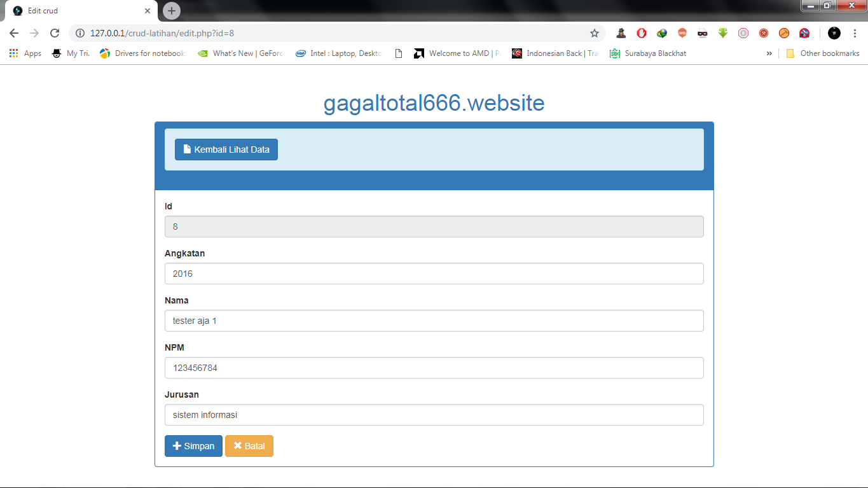Open the Welcome to AMD bookmark
This screenshot has width=868, height=488.
pyautogui.click(x=457, y=53)
